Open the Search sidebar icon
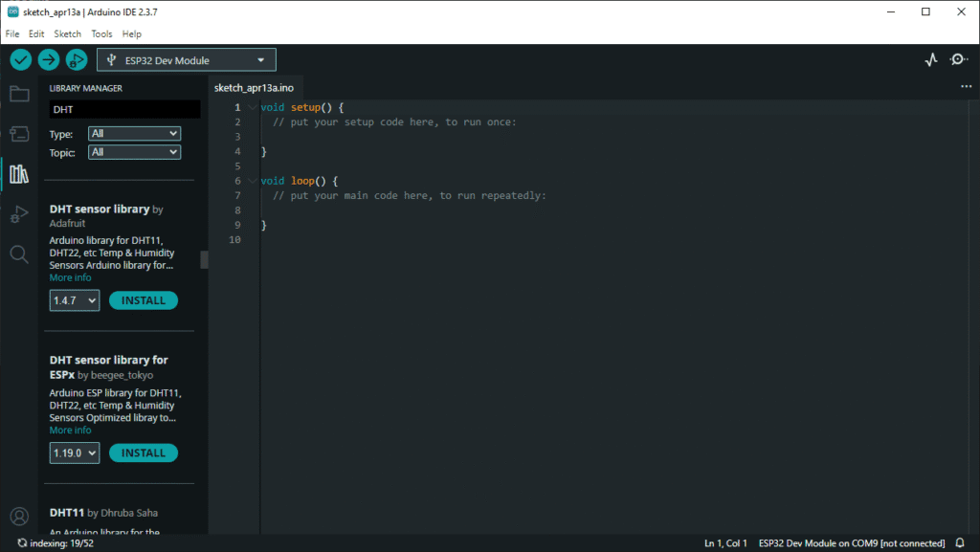980x552 pixels. click(19, 254)
